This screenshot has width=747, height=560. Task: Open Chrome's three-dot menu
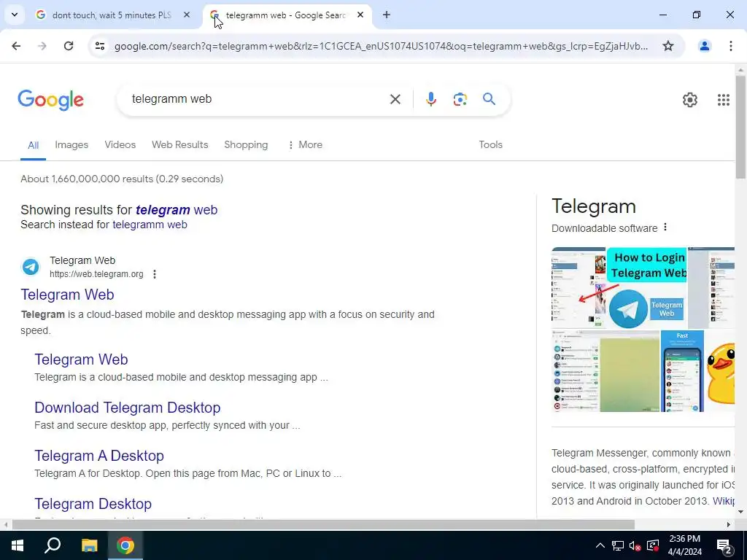[x=731, y=46]
